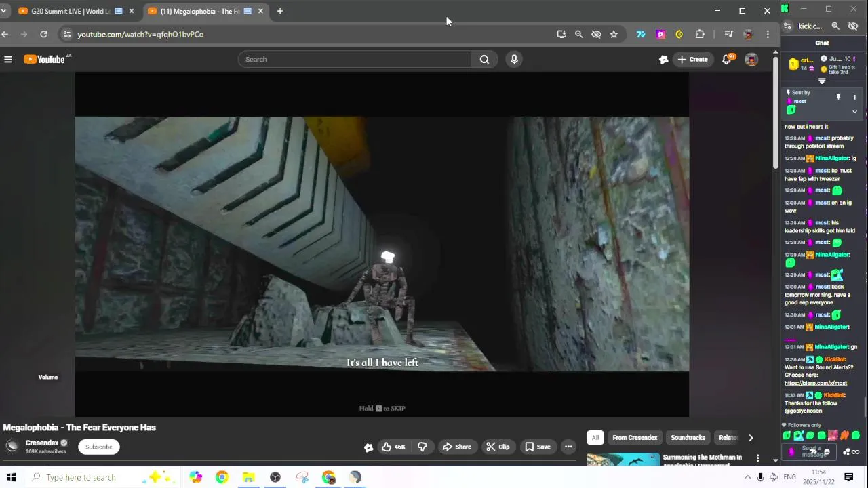Reload the page in Chrome
868x488 pixels.
click(43, 34)
